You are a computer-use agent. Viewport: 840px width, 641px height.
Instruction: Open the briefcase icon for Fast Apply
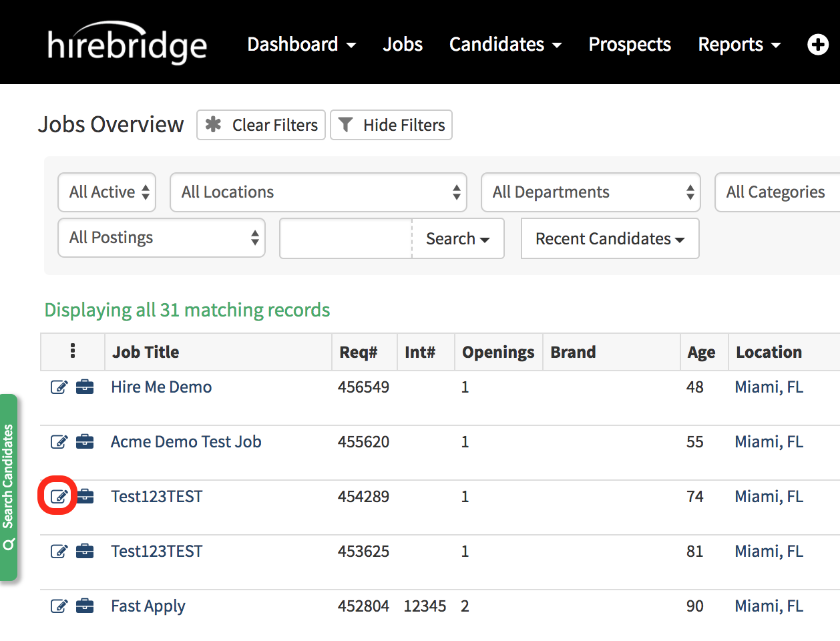85,606
